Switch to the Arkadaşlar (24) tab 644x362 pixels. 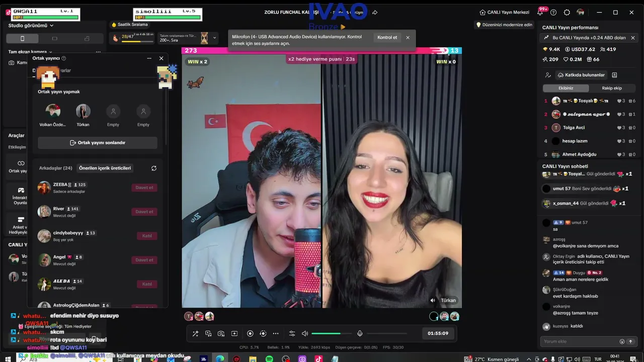point(55,168)
